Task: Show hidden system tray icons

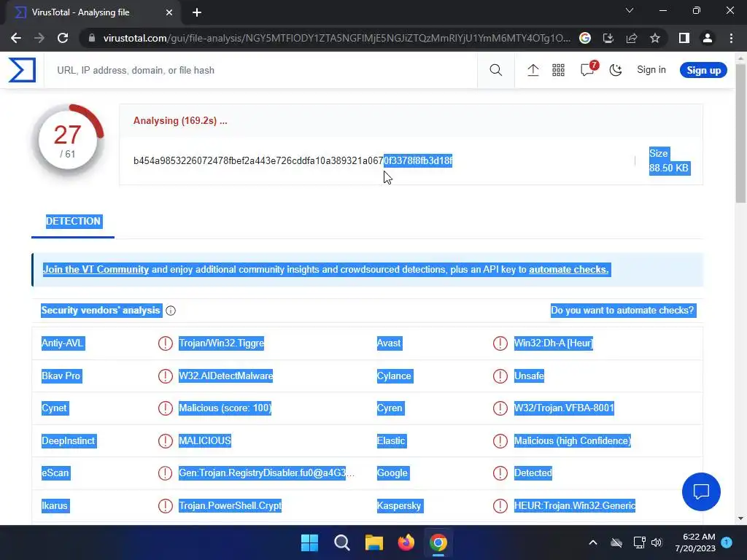Action: point(593,542)
